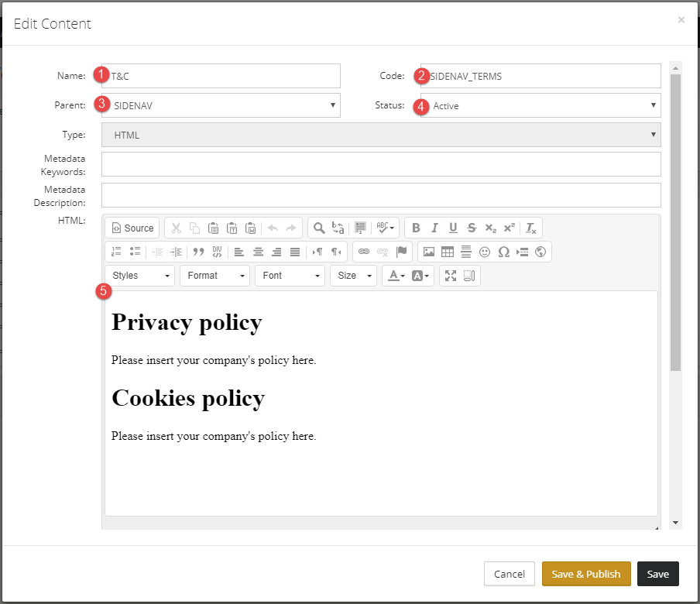
Task: Open the Styles dropdown menu
Action: tap(139, 276)
